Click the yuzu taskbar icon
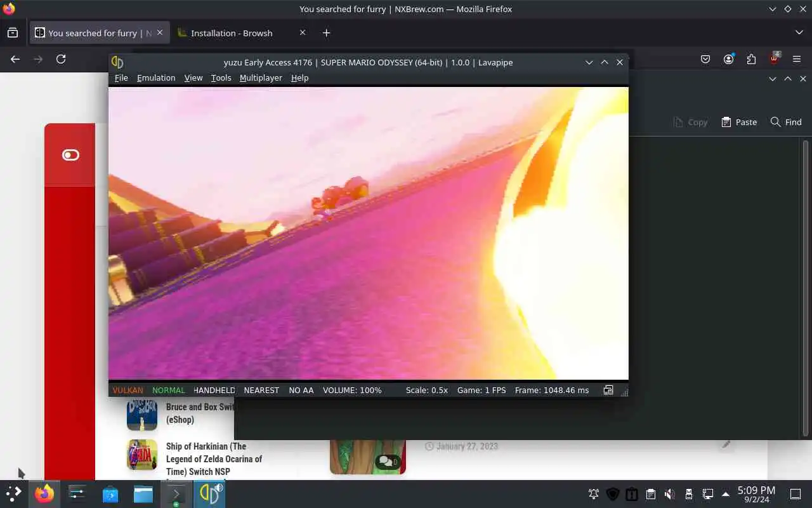The image size is (812, 508). click(x=209, y=493)
